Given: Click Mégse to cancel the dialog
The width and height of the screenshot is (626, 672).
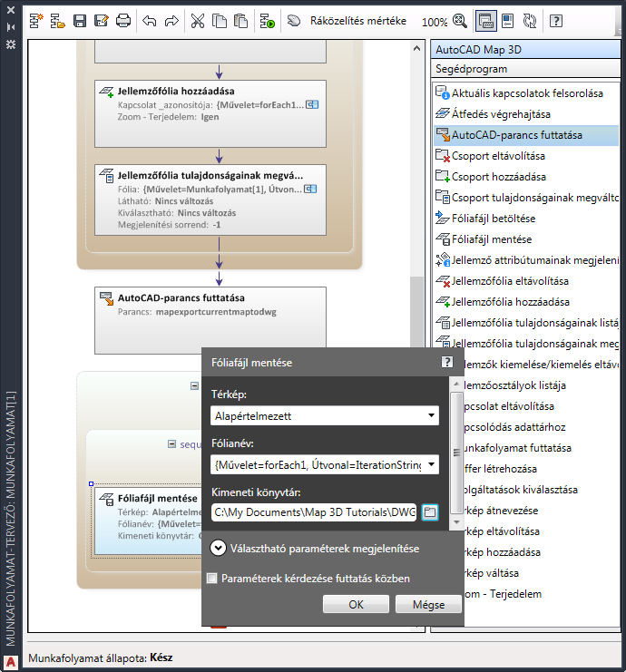Looking at the screenshot, I should pos(428,604).
